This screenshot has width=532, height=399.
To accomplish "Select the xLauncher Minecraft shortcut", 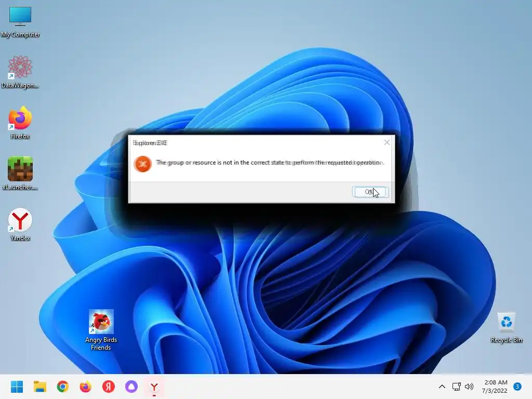I will pyautogui.click(x=20, y=174).
